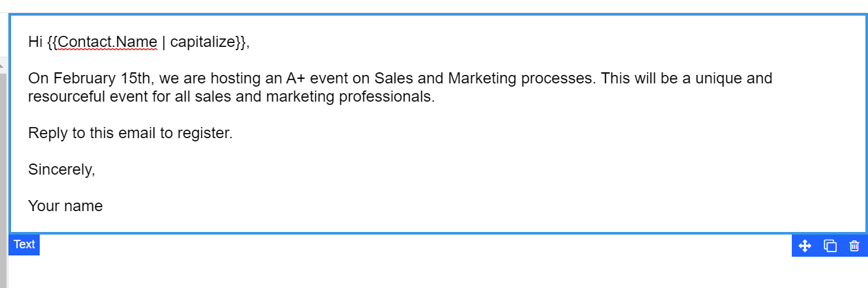Place cursor on the greeting word Hi
The height and width of the screenshot is (288, 868).
(35, 42)
